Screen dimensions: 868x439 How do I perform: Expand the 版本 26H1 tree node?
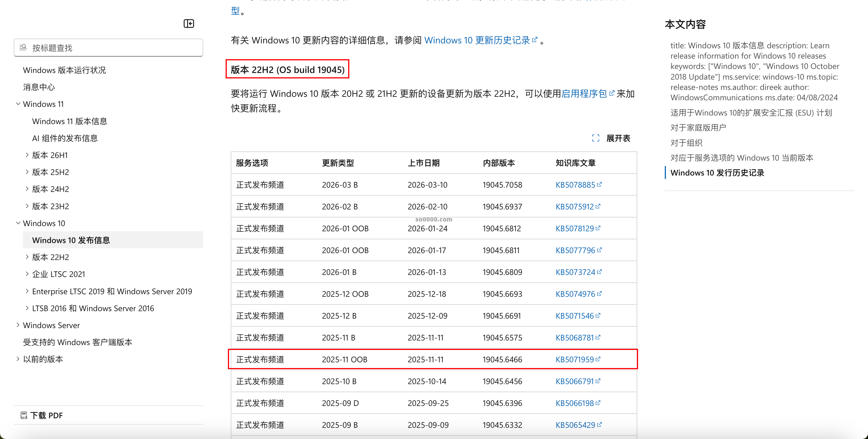[27, 155]
